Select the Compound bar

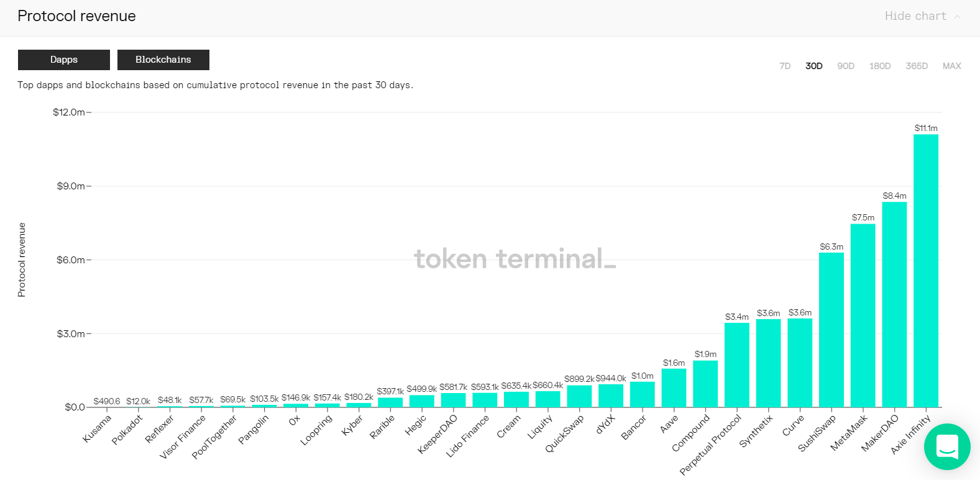click(x=705, y=384)
